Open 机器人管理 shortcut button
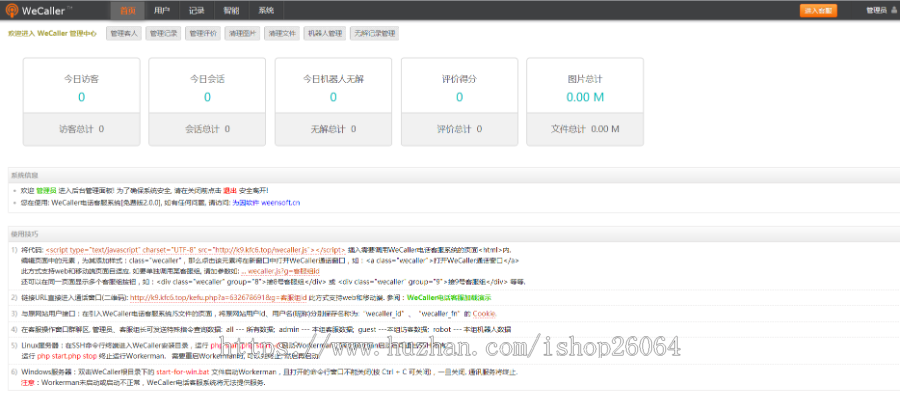Screen dimensions: 900x413 pos(325,33)
